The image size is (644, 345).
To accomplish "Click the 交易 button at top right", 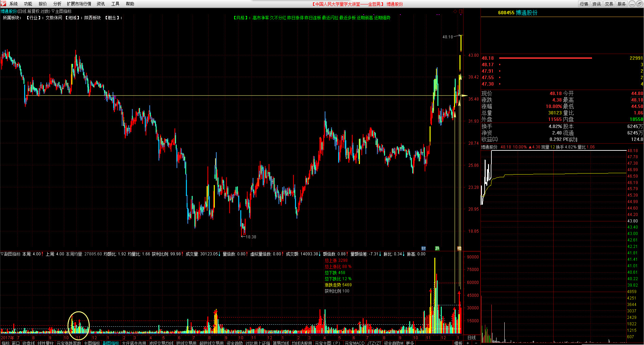I will point(609,4).
